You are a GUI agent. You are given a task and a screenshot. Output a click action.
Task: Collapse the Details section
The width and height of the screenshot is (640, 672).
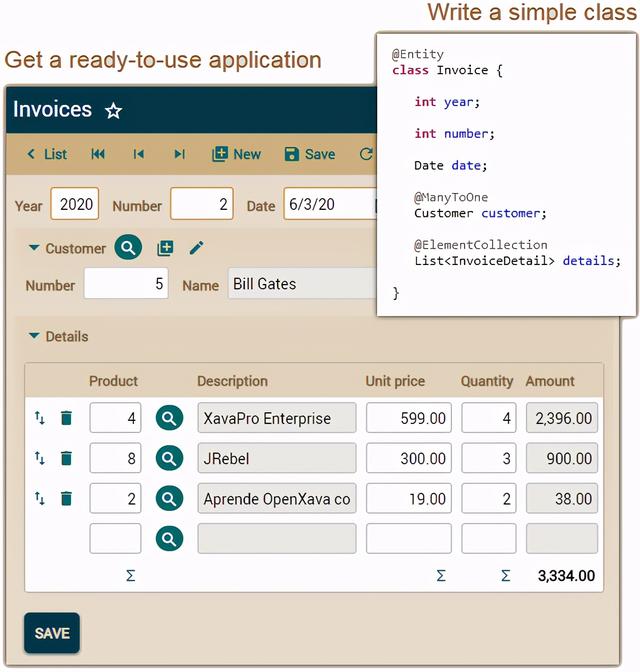(34, 336)
